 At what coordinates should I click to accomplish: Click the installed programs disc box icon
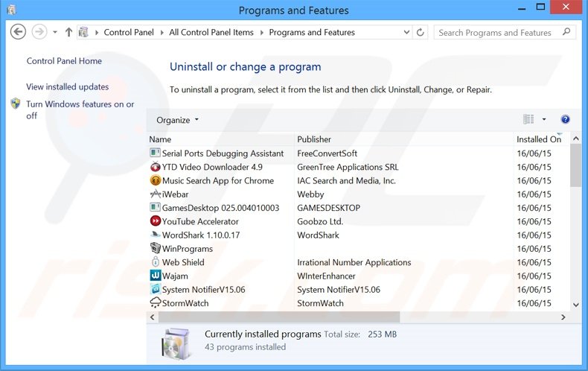[x=176, y=343]
